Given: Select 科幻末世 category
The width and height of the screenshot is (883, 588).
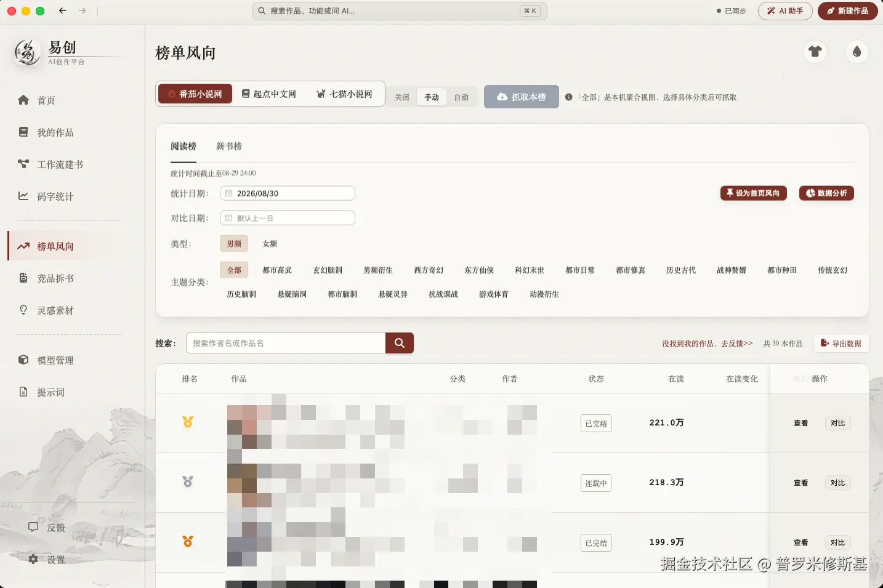Looking at the screenshot, I should [x=530, y=270].
